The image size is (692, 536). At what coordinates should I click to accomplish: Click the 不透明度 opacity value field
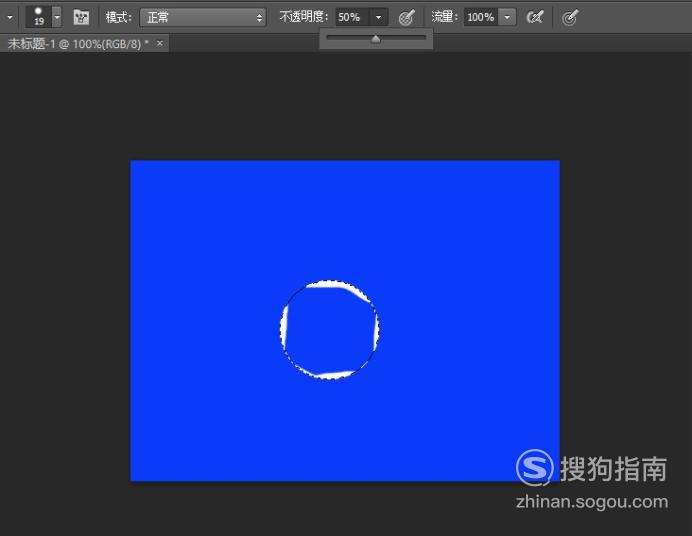[x=352, y=17]
